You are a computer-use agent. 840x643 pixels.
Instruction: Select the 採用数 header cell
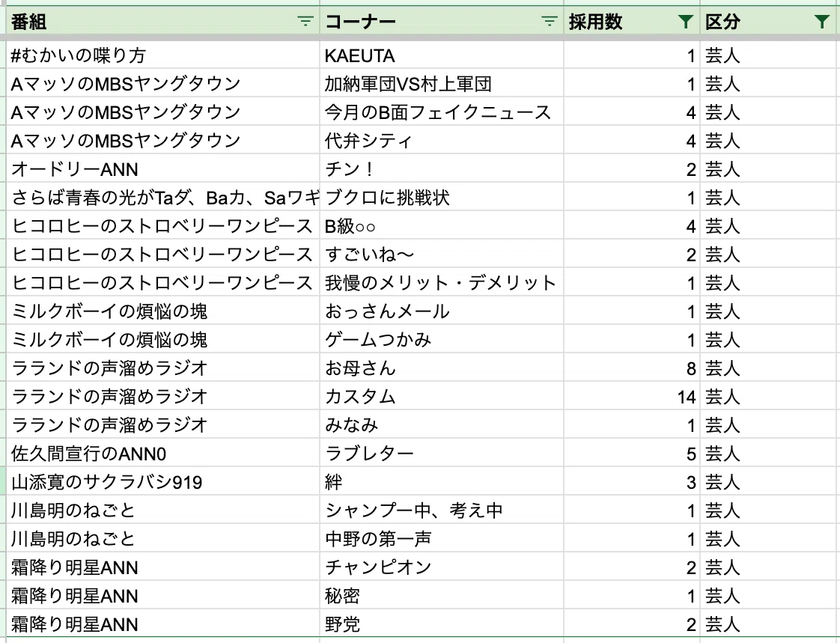pyautogui.click(x=632, y=22)
